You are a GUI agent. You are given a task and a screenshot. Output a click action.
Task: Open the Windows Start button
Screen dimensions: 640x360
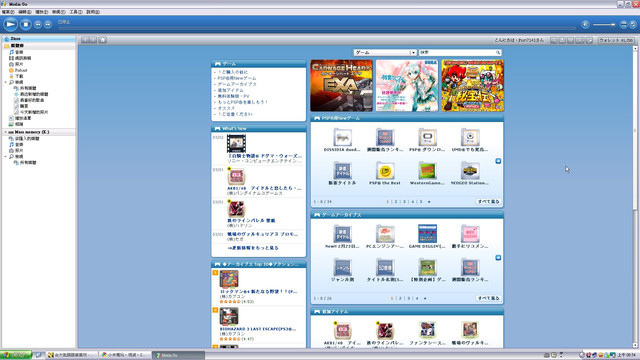pyautogui.click(x=16, y=355)
